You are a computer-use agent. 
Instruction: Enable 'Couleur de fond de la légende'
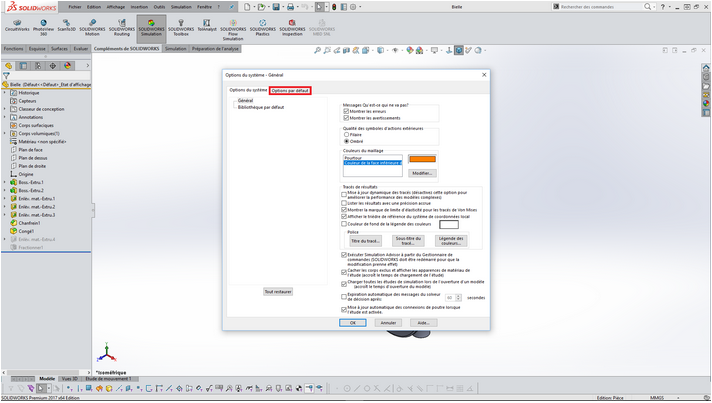[344, 224]
